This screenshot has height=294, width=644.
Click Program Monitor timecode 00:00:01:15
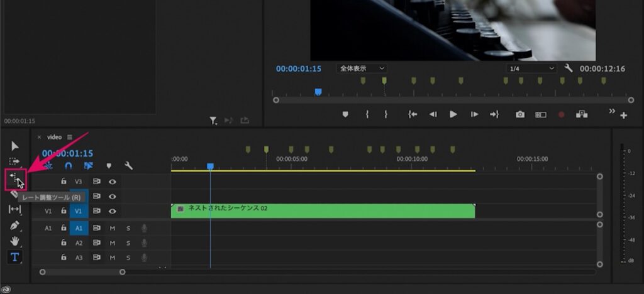[299, 69]
